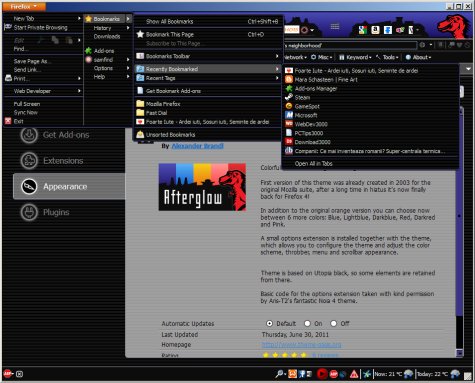Click the Now: 21 °C weather readout

click(389, 374)
